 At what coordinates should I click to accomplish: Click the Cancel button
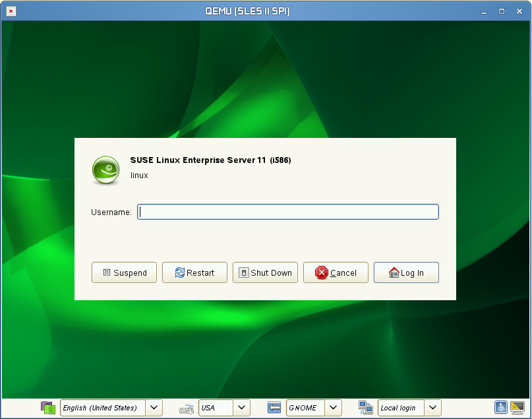coord(336,273)
